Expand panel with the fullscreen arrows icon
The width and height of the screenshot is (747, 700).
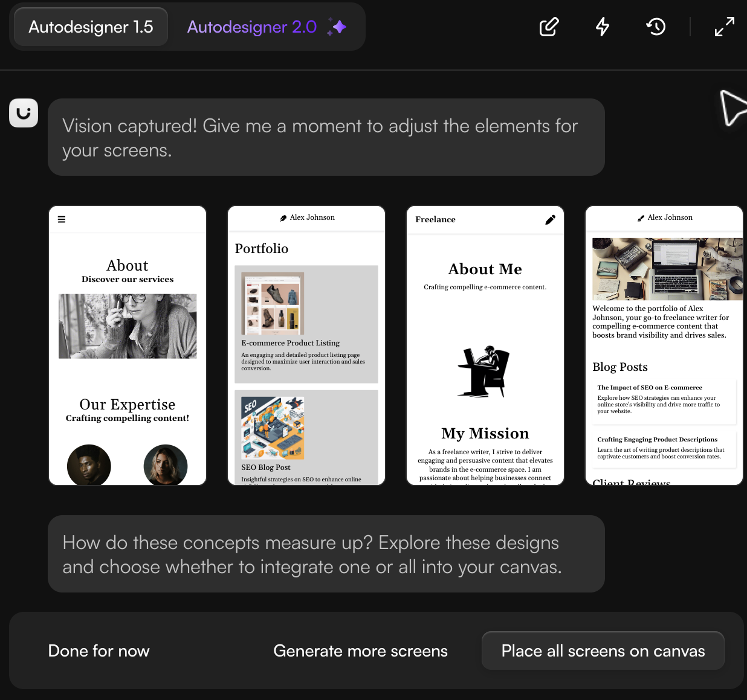pyautogui.click(x=724, y=27)
